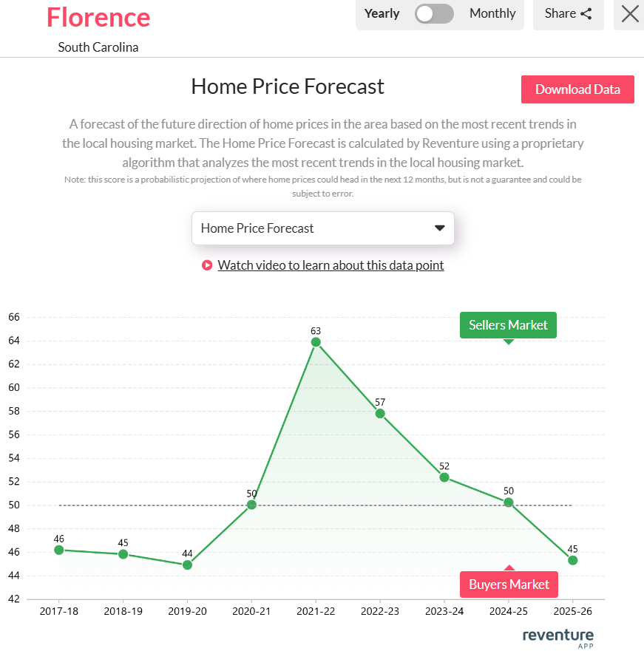Click the Florence city title
The width and height of the screenshot is (644, 651).
[x=98, y=18]
